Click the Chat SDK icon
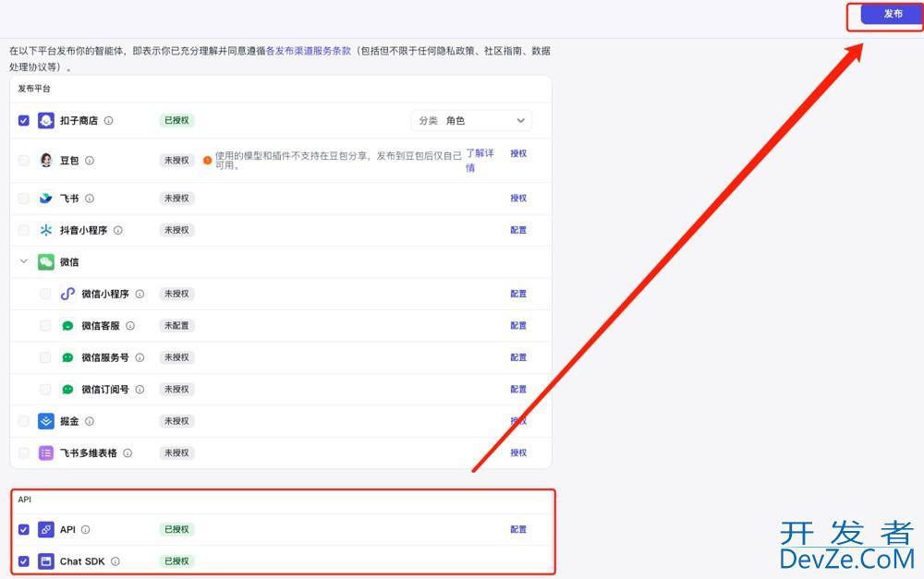 pos(46,561)
